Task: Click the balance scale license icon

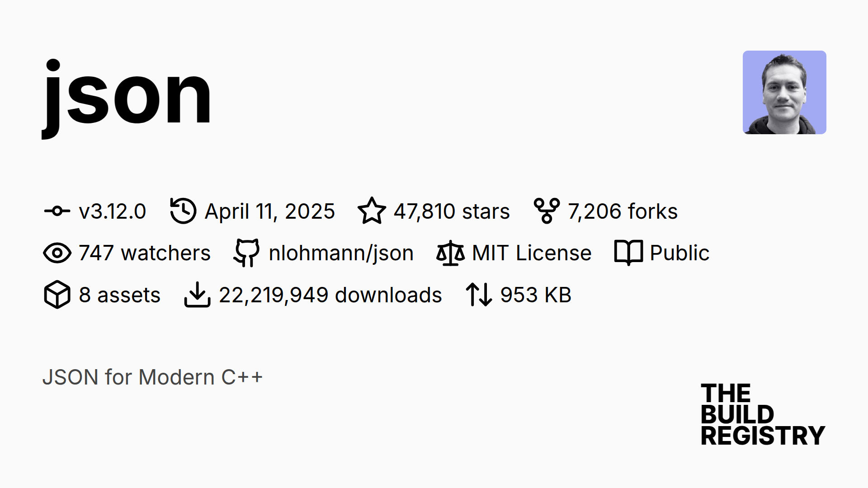Action: (450, 253)
